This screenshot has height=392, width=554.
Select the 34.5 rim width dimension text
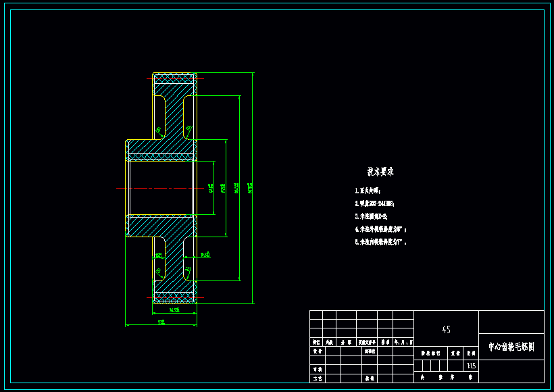coord(174,310)
